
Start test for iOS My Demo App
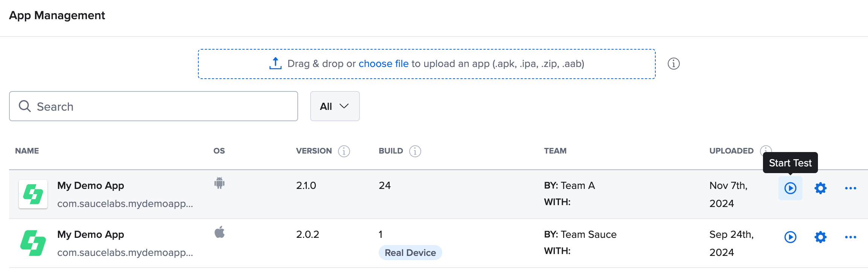pyautogui.click(x=790, y=237)
